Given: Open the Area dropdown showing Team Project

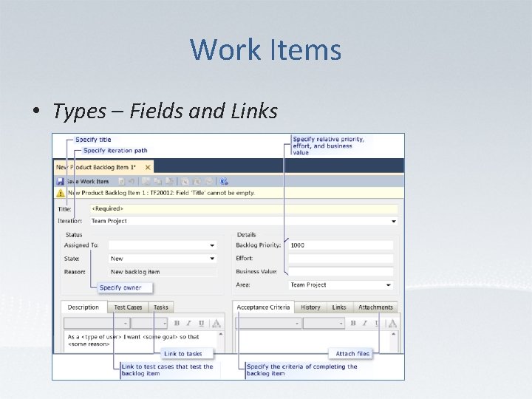Looking at the screenshot, I should 389,285.
